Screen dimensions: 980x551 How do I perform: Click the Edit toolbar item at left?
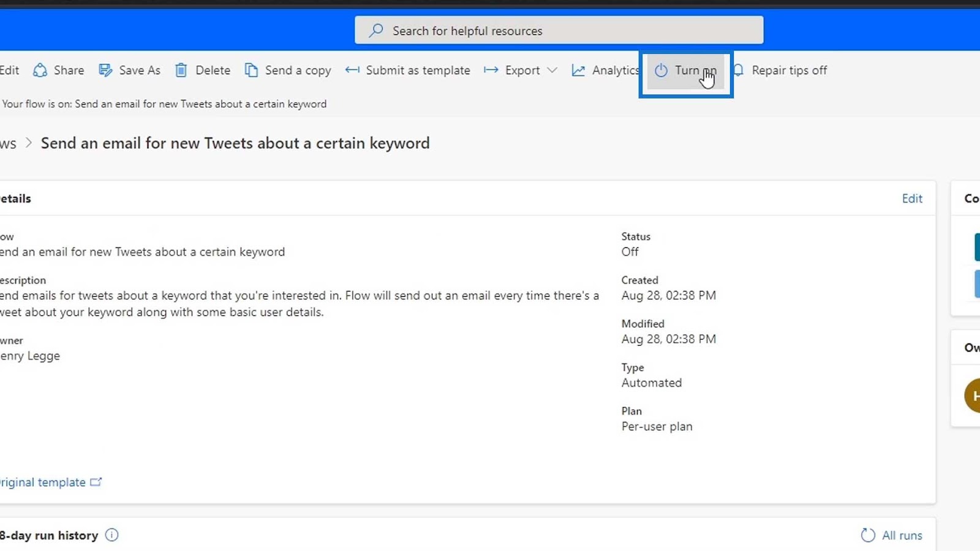(x=9, y=70)
